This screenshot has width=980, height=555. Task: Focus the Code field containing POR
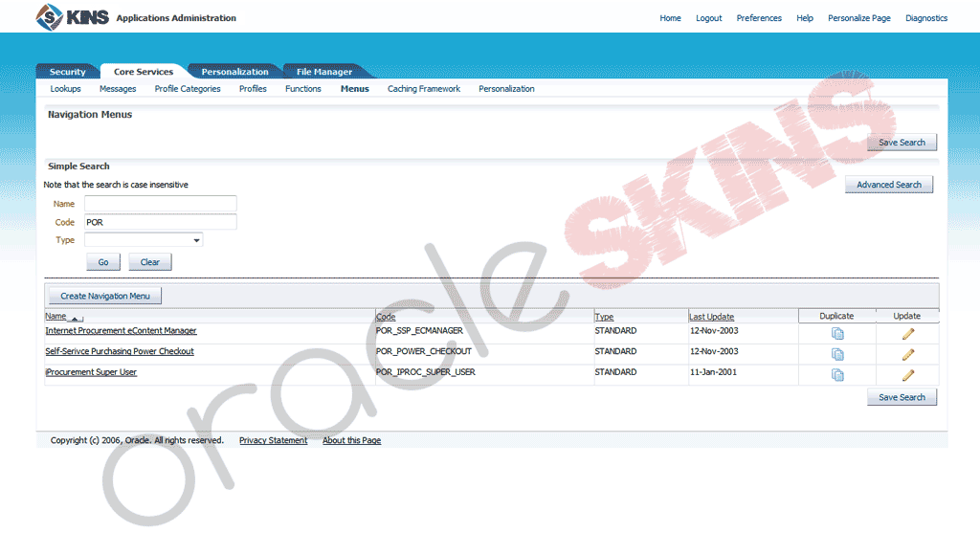(161, 222)
